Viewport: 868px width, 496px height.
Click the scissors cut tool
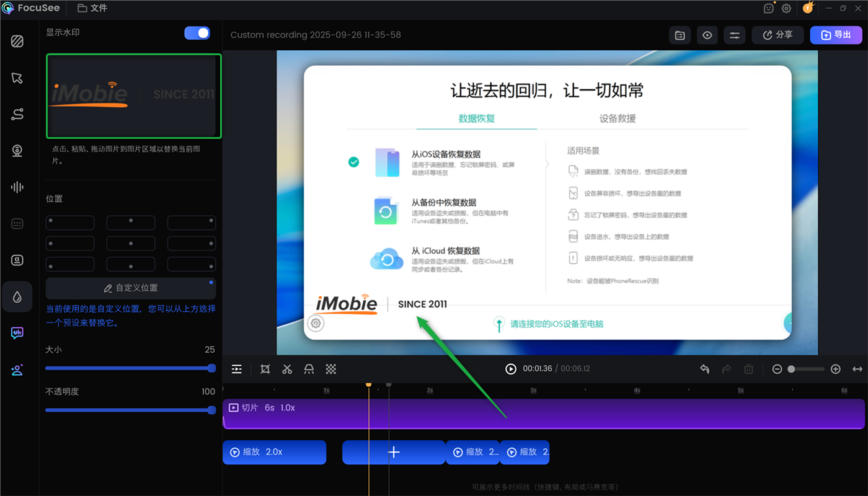pos(287,369)
